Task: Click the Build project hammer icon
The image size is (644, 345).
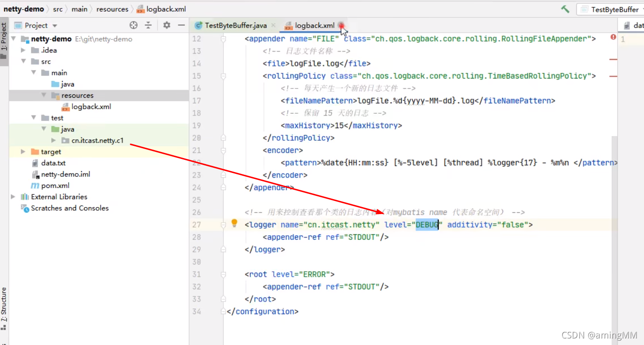Action: (x=565, y=9)
